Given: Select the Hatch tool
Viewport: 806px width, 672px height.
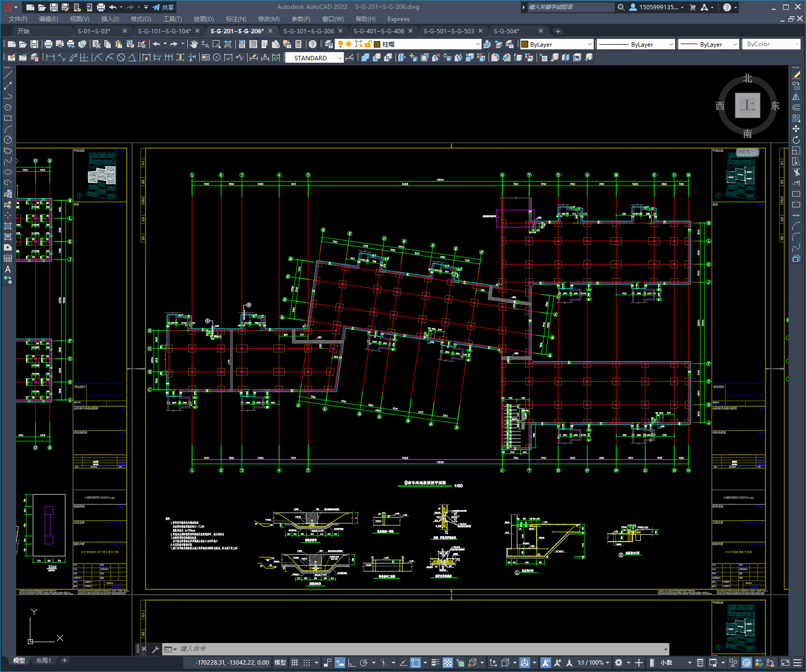Looking at the screenshot, I should coord(8,226).
